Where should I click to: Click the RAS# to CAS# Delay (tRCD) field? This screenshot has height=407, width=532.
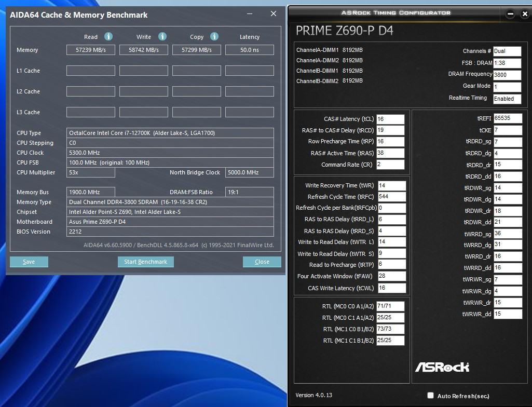click(390, 130)
